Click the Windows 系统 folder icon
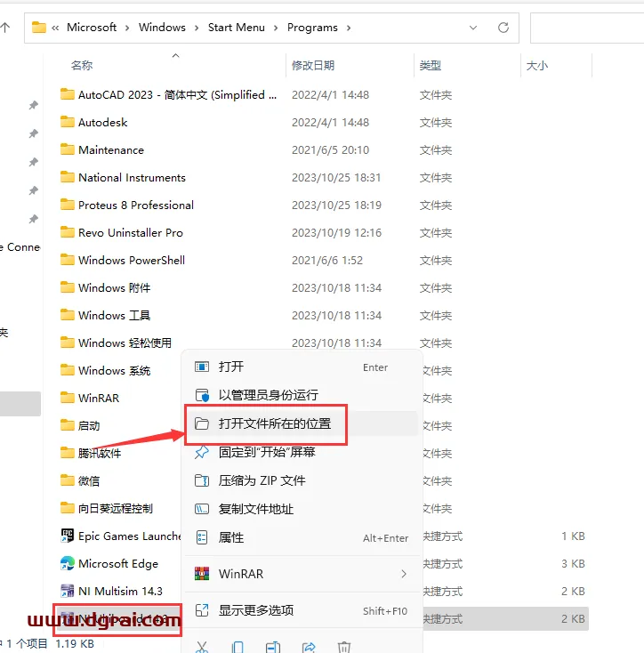Image resolution: width=644 pixels, height=653 pixels. tap(68, 370)
